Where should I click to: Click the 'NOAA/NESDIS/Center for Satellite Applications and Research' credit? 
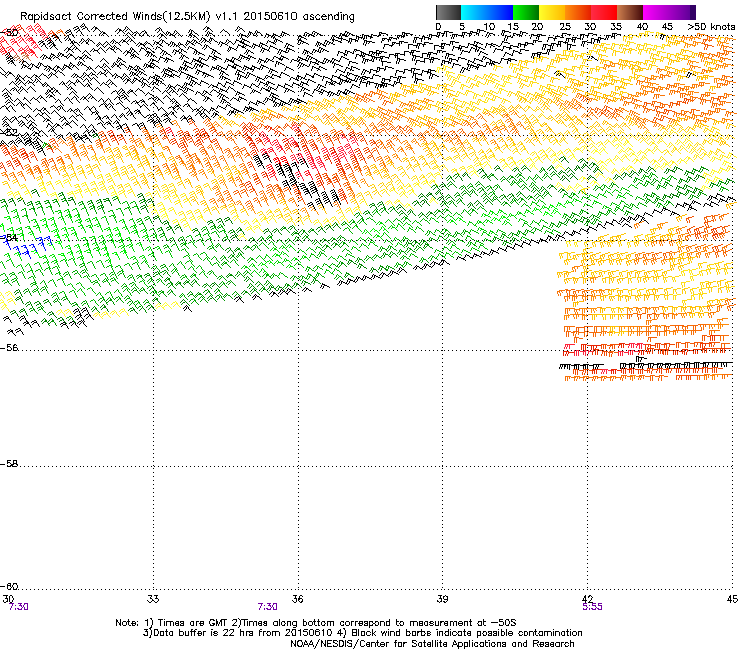coord(432,644)
